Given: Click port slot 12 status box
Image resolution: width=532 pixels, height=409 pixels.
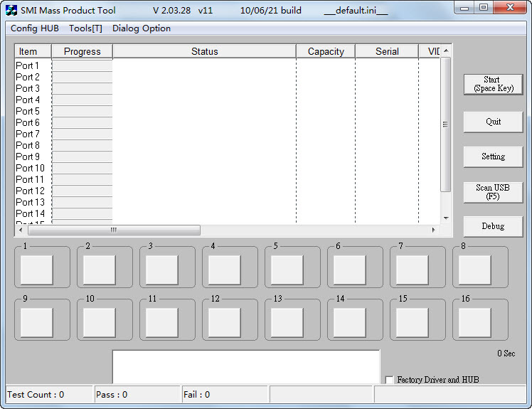Looking at the screenshot, I should (x=224, y=322).
